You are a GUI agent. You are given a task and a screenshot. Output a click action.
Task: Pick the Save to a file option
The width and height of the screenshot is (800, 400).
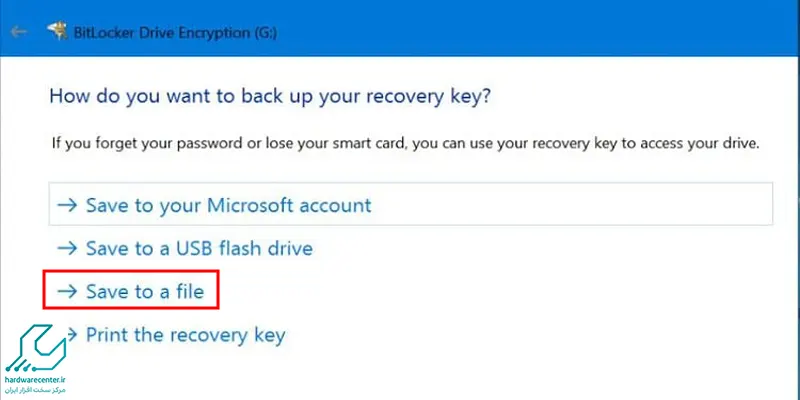click(x=131, y=290)
